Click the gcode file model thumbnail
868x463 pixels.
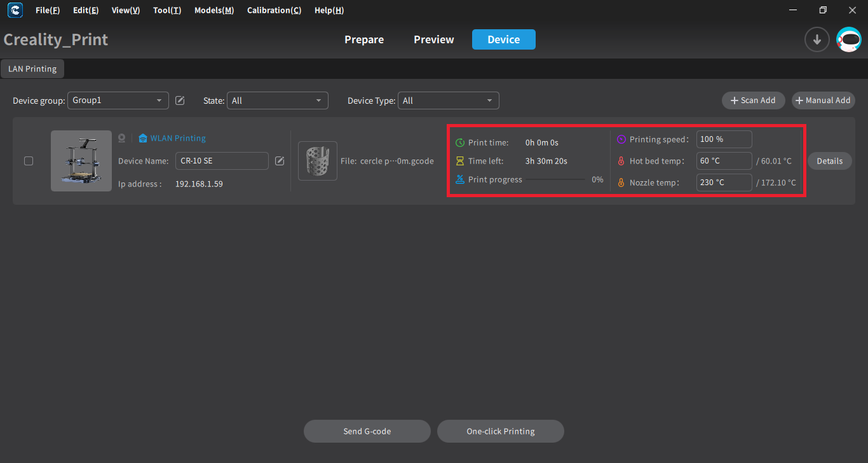(318, 161)
